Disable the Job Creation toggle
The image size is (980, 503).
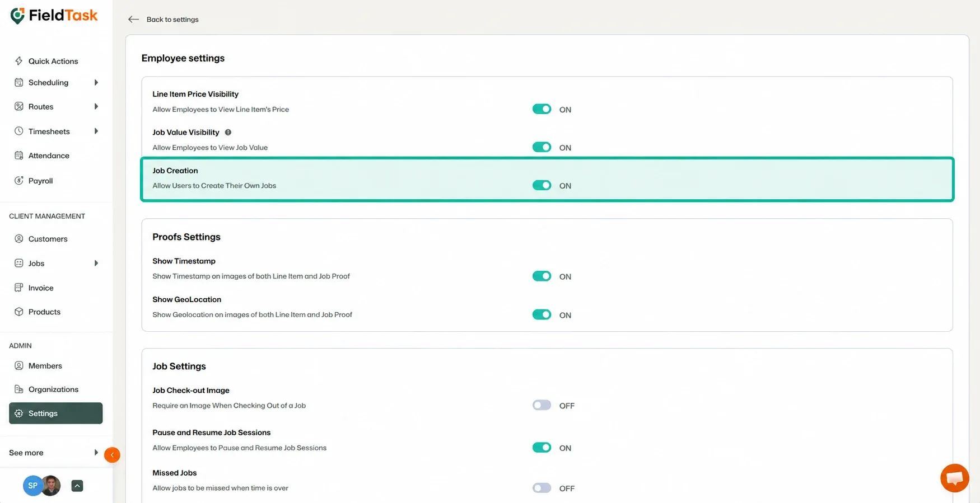(x=542, y=185)
